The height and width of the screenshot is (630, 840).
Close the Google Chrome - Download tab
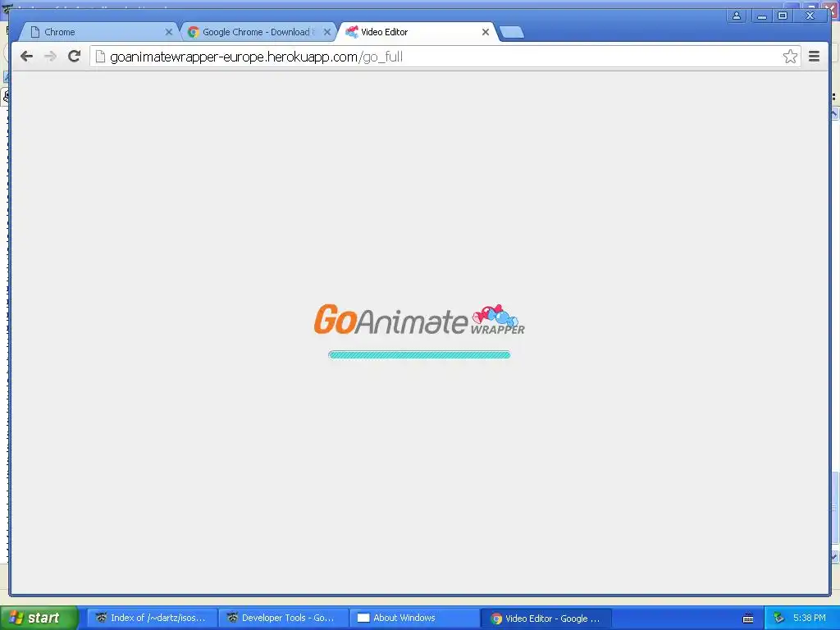click(326, 32)
